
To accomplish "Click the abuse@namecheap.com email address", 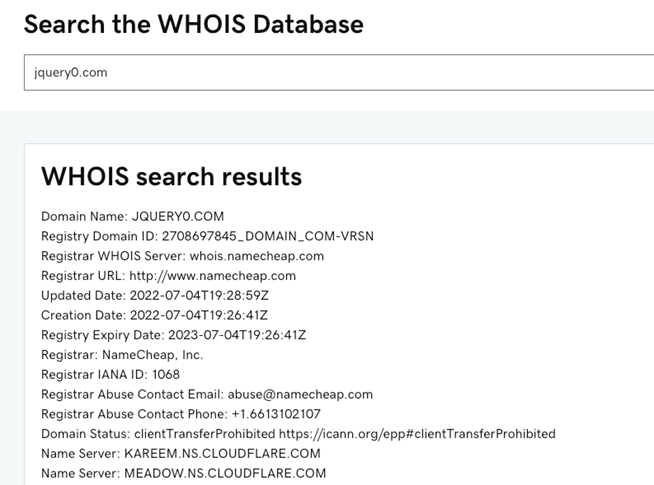I will click(300, 394).
